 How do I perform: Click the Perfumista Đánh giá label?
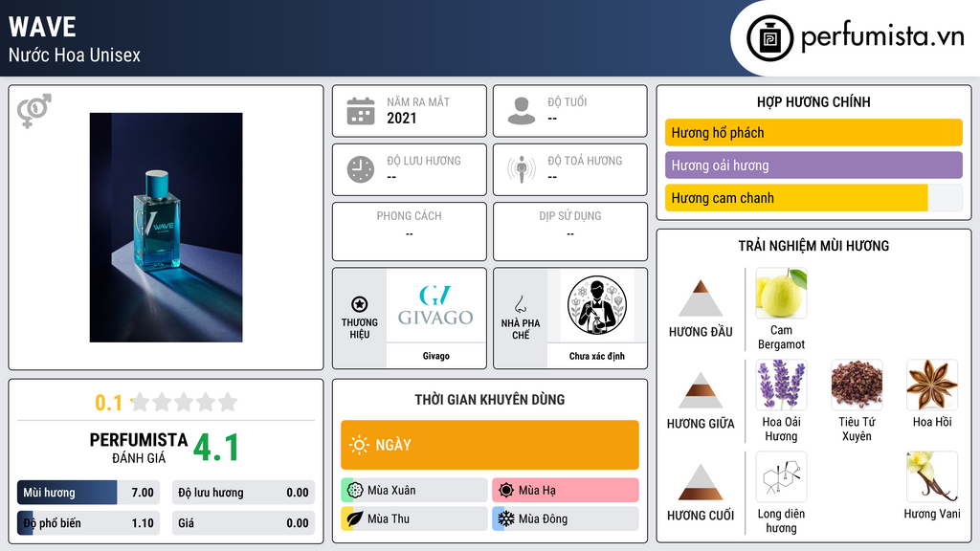tap(139, 448)
